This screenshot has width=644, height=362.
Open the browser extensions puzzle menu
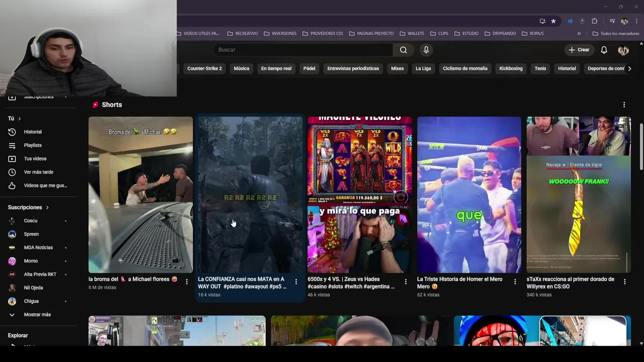pyautogui.click(x=594, y=21)
